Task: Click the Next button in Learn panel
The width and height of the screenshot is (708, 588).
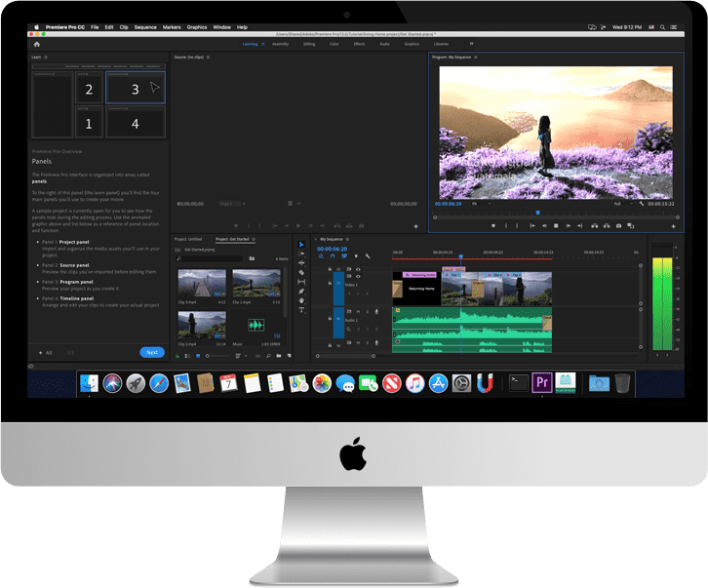Action: (152, 352)
